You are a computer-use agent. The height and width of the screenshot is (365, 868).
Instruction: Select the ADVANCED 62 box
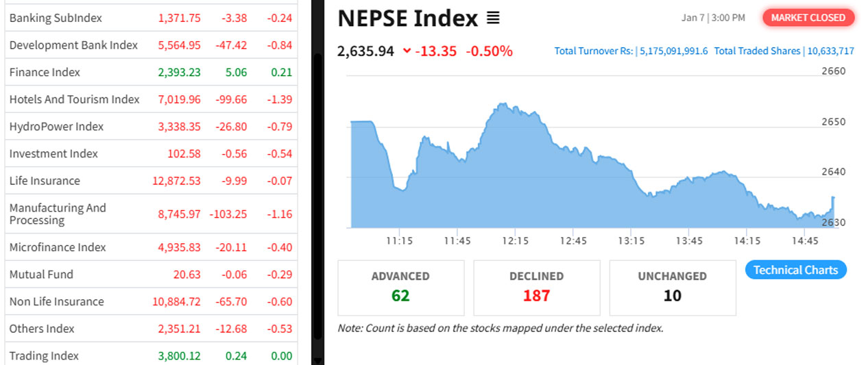(400, 287)
